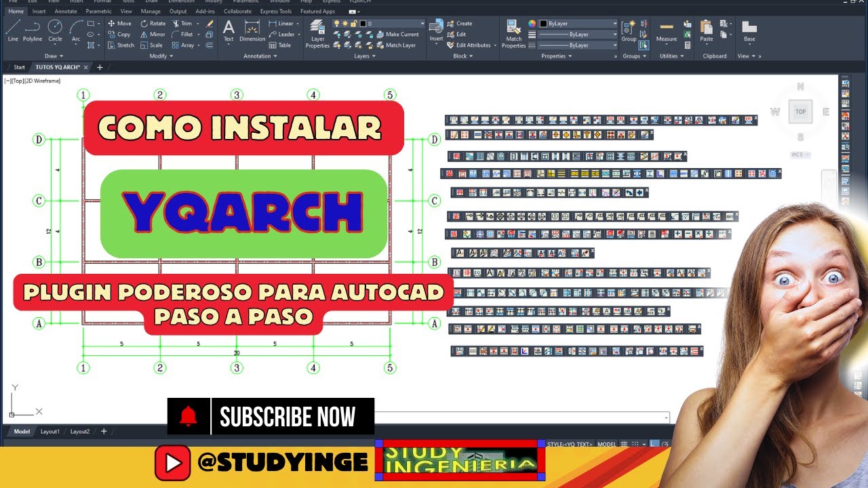Click the Group objects tool
This screenshot has width=868, height=488.
coord(629,31)
